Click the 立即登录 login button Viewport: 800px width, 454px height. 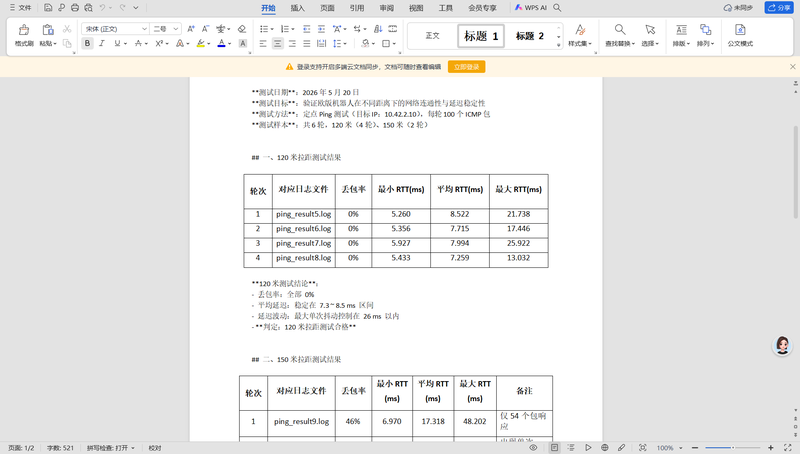point(466,67)
